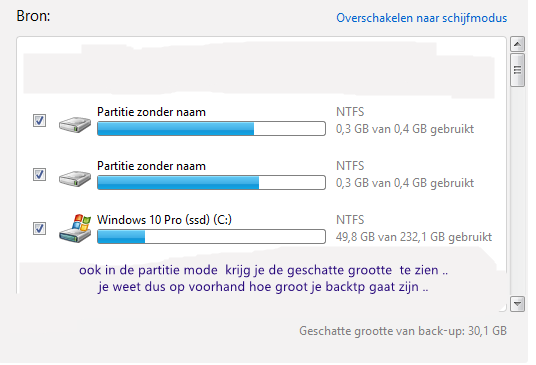
Task: Click the Windows 10 Pro drive icon
Action: tap(75, 228)
